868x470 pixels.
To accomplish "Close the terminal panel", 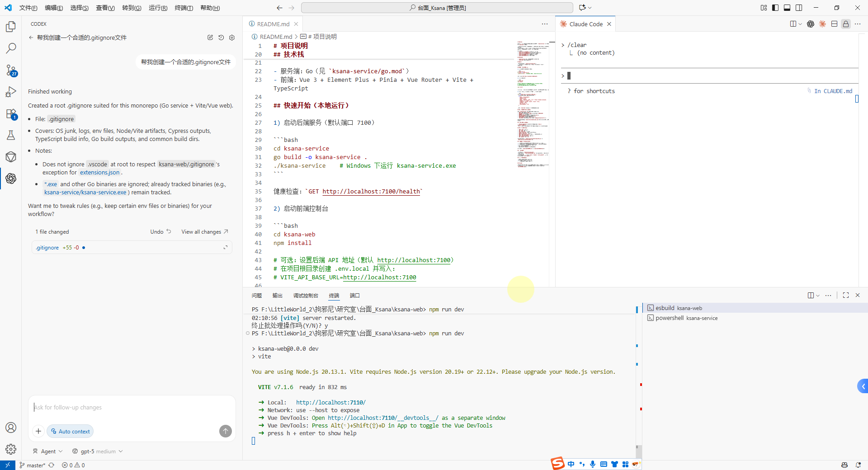I will [x=858, y=295].
